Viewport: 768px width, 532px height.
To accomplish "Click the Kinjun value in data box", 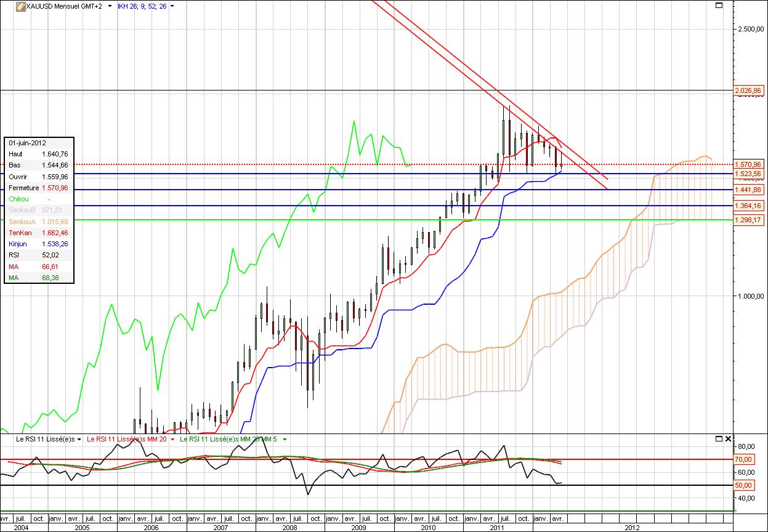I will (x=52, y=244).
